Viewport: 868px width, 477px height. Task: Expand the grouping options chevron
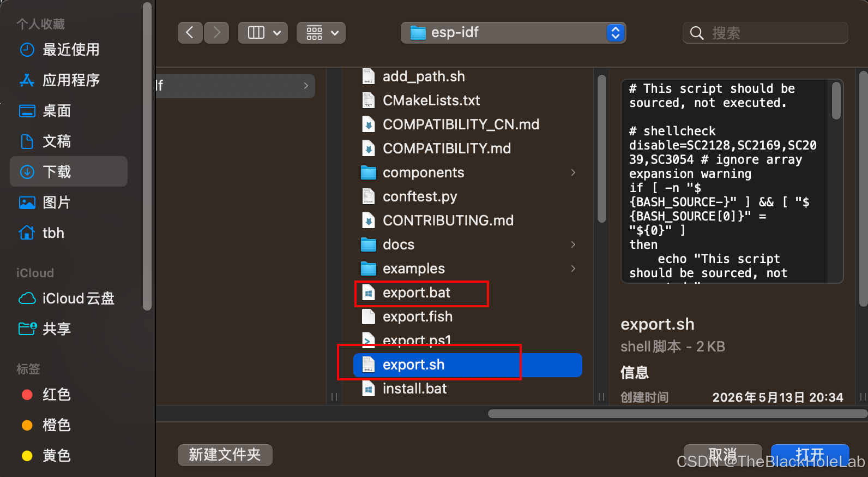click(335, 33)
